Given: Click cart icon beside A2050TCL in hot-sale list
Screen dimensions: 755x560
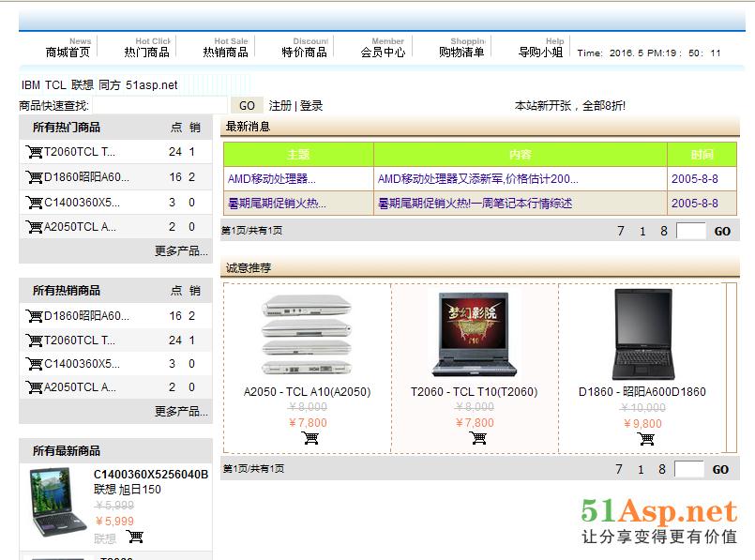Looking at the screenshot, I should coord(34,387).
